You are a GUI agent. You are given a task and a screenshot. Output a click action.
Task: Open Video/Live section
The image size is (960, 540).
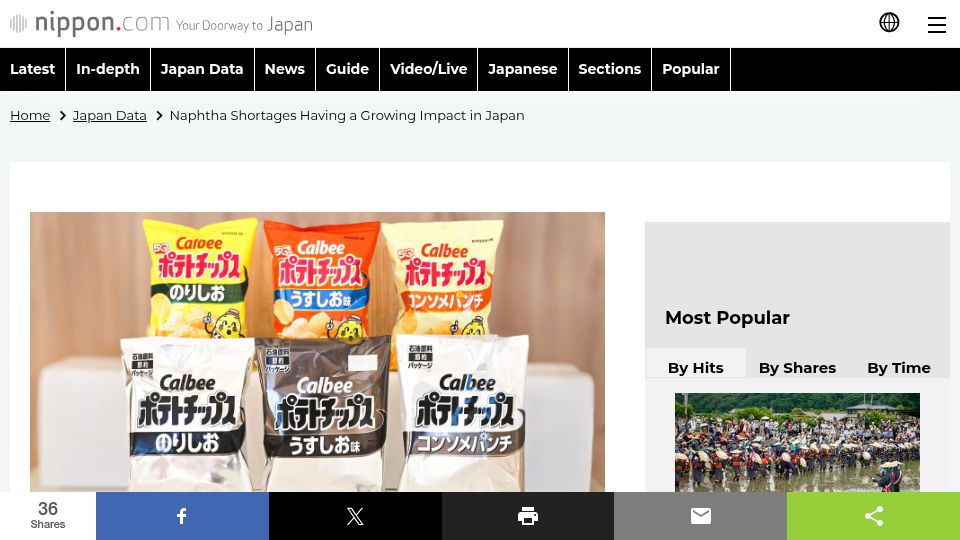tap(429, 69)
